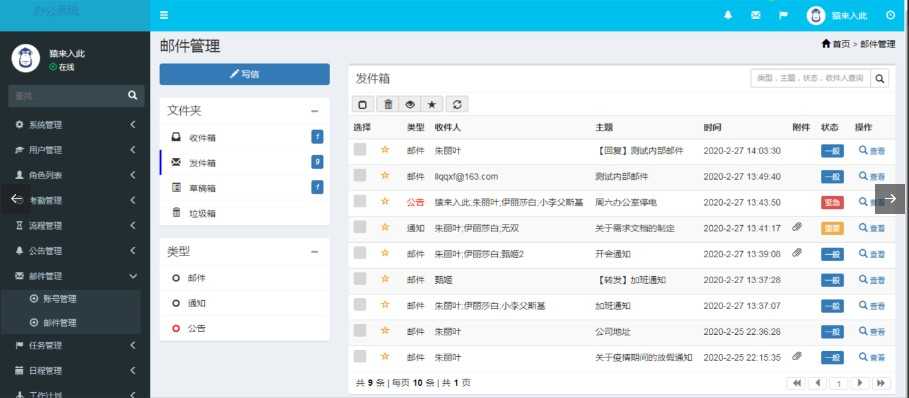Open the envelope messages icon in top bar
This screenshot has height=398, width=909.
755,16
